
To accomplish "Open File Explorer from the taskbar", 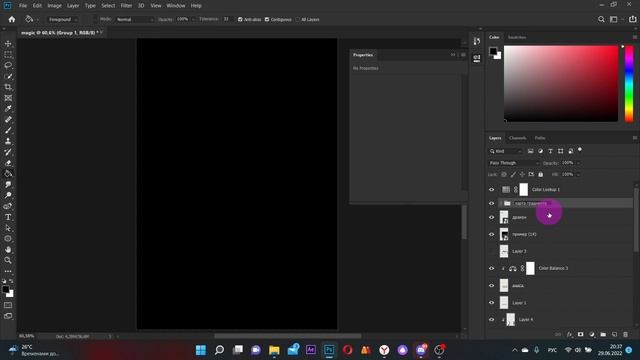I will (274, 350).
